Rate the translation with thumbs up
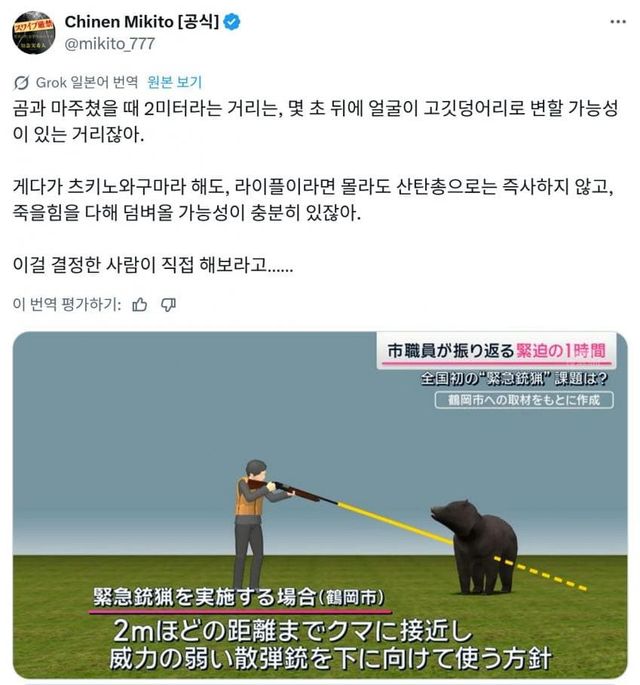The image size is (640, 685). click(x=139, y=304)
